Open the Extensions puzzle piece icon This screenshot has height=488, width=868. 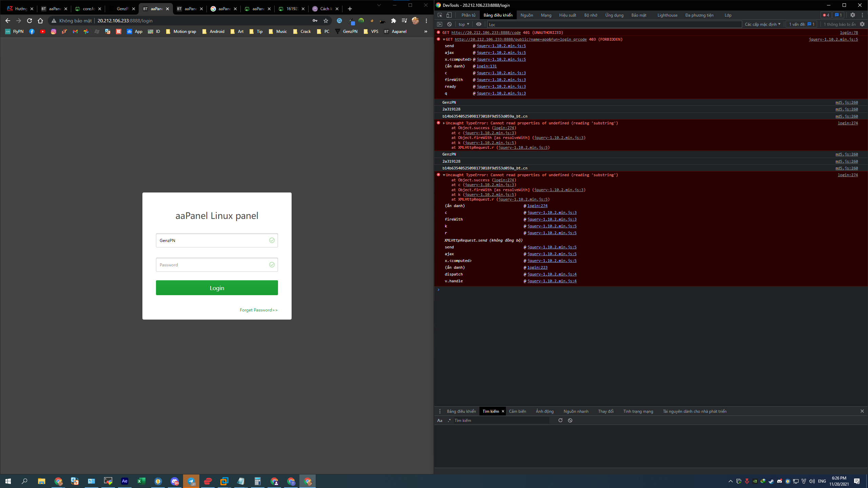pos(393,21)
